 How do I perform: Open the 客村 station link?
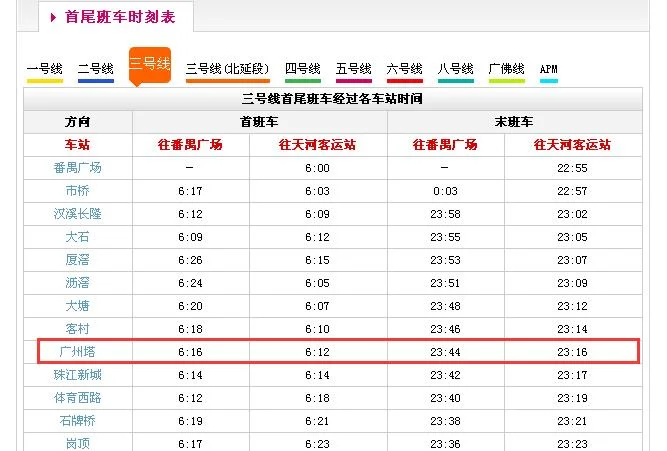[x=77, y=328]
